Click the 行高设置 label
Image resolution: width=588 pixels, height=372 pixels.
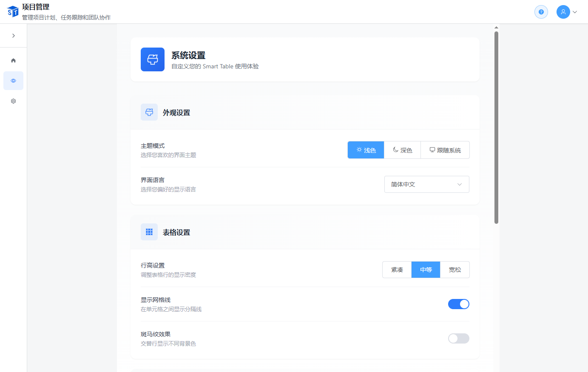click(x=153, y=265)
